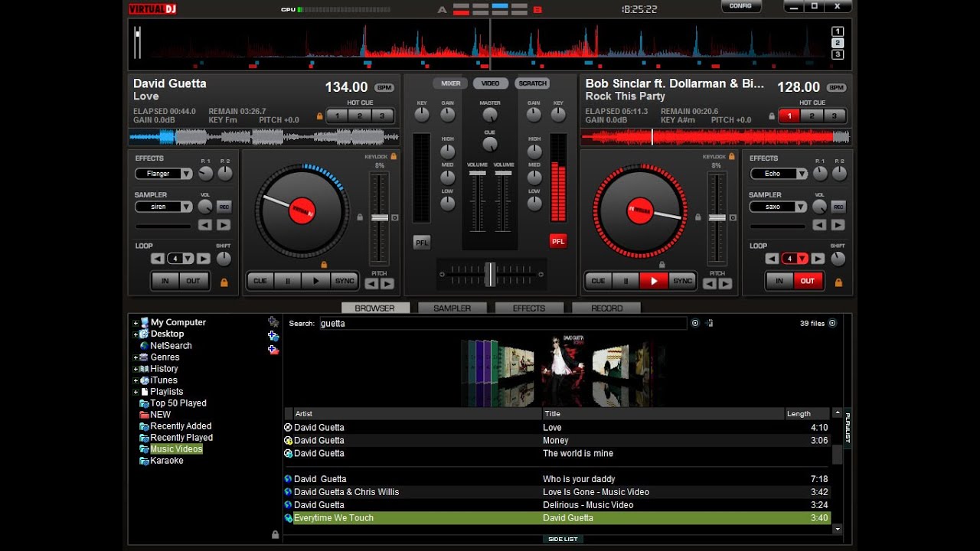
Task: Trigger right deck red hot cue 1
Action: (789, 116)
